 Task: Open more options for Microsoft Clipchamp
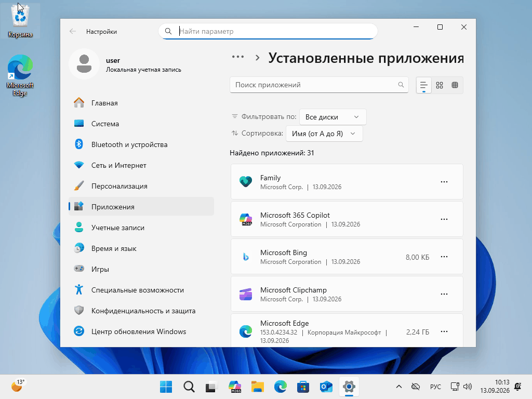(444, 294)
